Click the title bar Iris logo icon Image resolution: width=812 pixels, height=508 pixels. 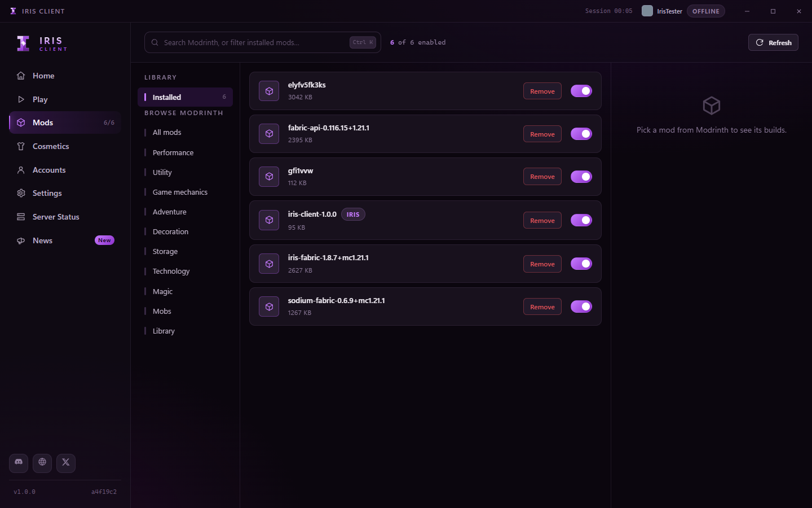tap(13, 11)
